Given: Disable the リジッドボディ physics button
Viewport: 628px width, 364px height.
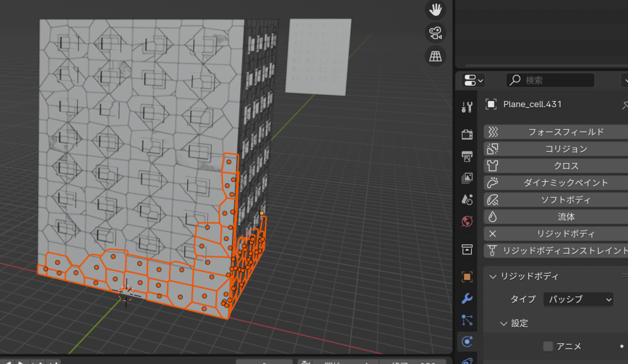Looking at the screenshot, I should [x=556, y=233].
